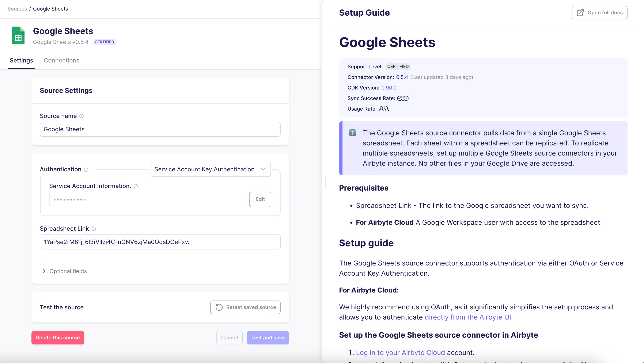Click the Delete this source button
Viewport: 644px width, 363px height.
(58, 337)
